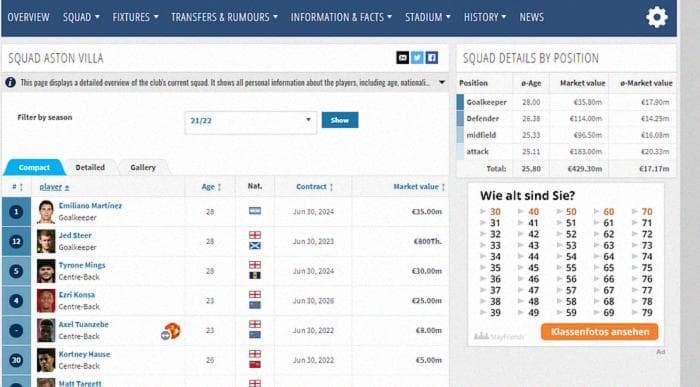Open Kortney Hause's player photo
This screenshot has width=700, height=387.
click(x=46, y=360)
